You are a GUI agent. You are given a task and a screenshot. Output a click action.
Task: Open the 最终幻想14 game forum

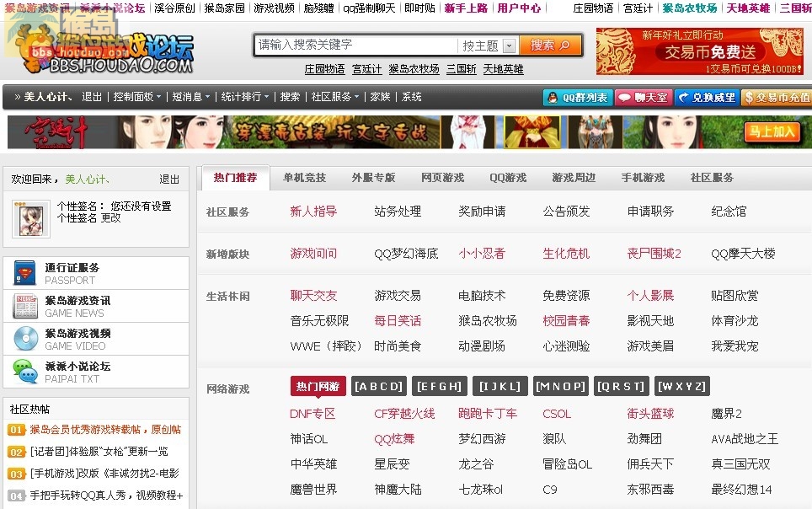(741, 490)
